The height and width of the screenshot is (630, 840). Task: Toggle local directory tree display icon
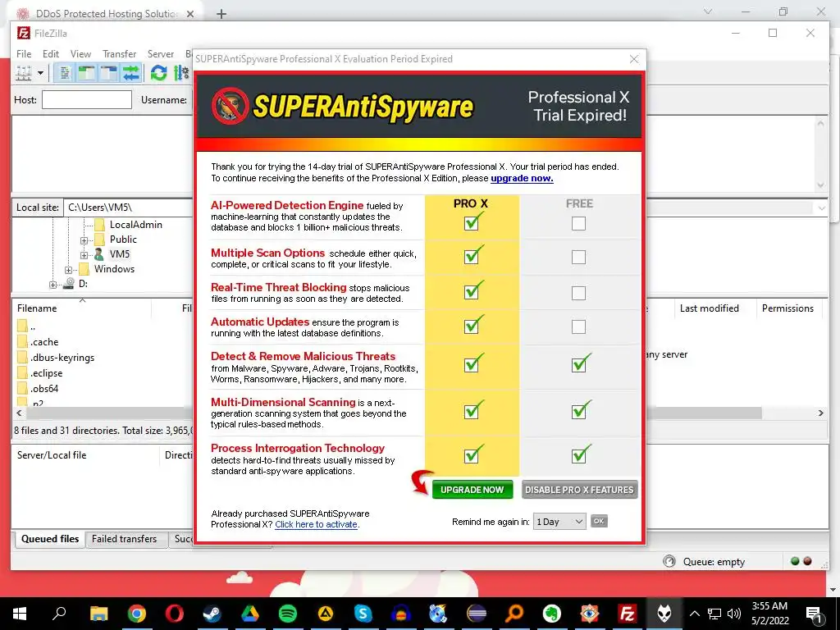click(87, 73)
